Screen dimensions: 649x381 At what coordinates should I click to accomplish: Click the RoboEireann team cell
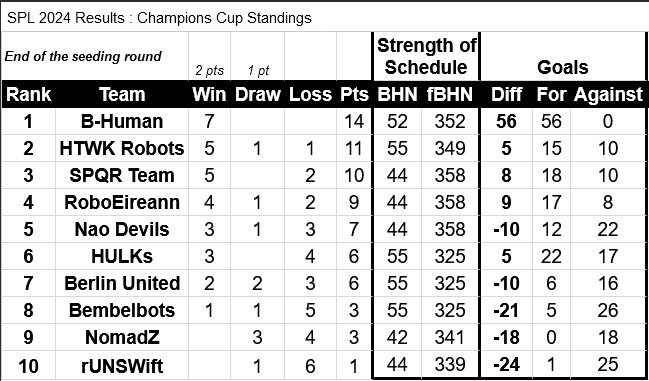[122, 202]
